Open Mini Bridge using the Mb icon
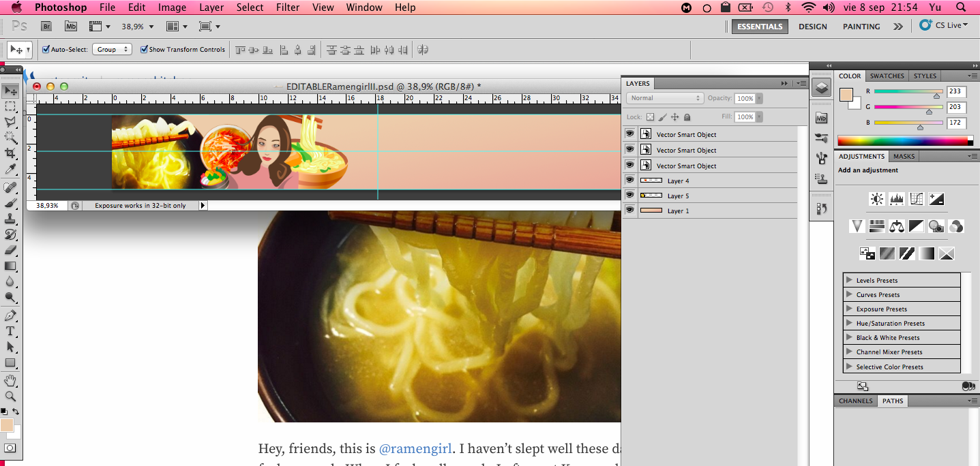The image size is (980, 466). pos(71,27)
